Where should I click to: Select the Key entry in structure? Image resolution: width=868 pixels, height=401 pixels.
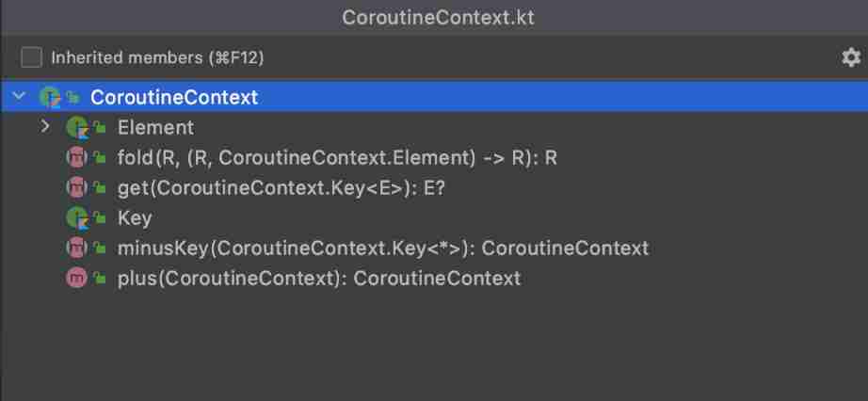[x=135, y=217]
